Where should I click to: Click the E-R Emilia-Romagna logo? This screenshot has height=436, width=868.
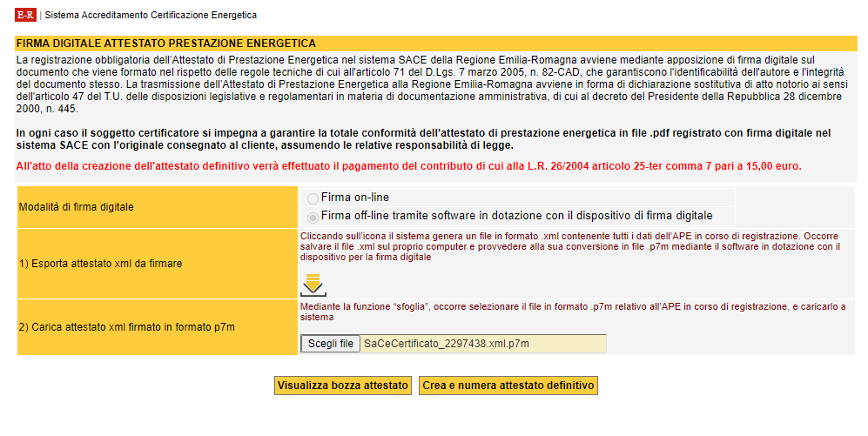click(x=25, y=15)
